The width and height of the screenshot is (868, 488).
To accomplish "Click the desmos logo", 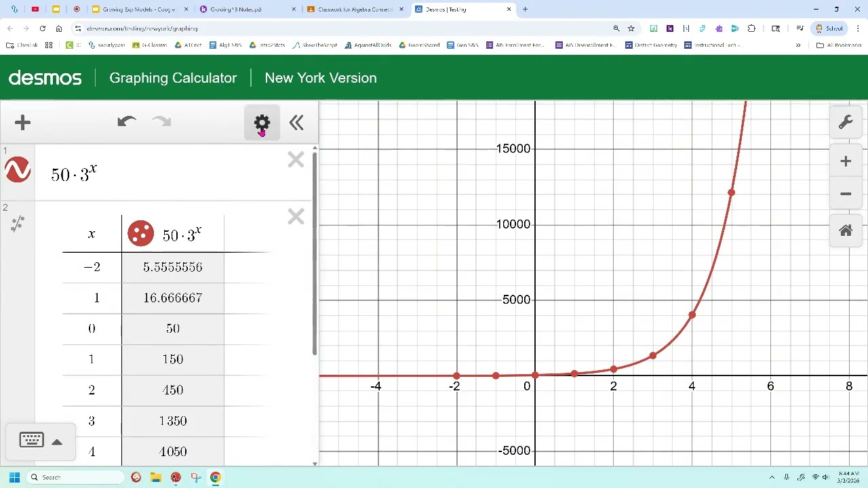I will point(45,78).
